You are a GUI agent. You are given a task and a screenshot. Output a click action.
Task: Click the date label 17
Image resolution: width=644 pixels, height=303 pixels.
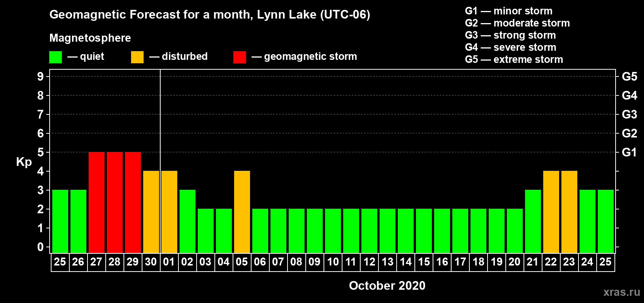[460, 262]
